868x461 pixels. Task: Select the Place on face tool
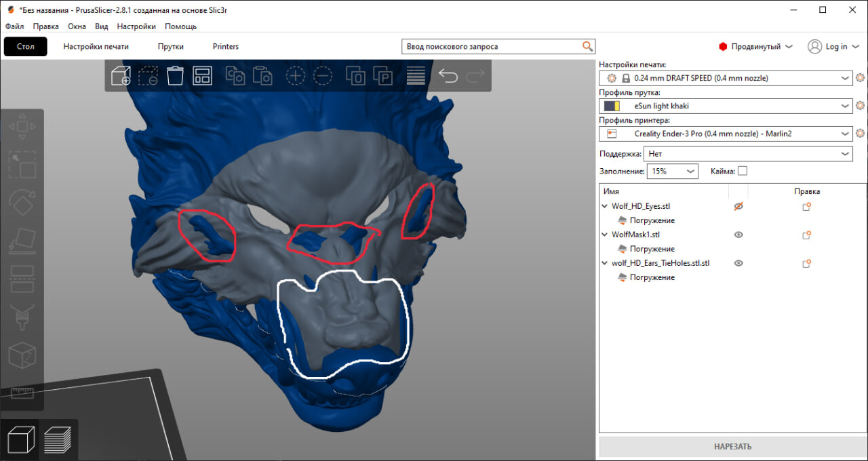tap(22, 240)
